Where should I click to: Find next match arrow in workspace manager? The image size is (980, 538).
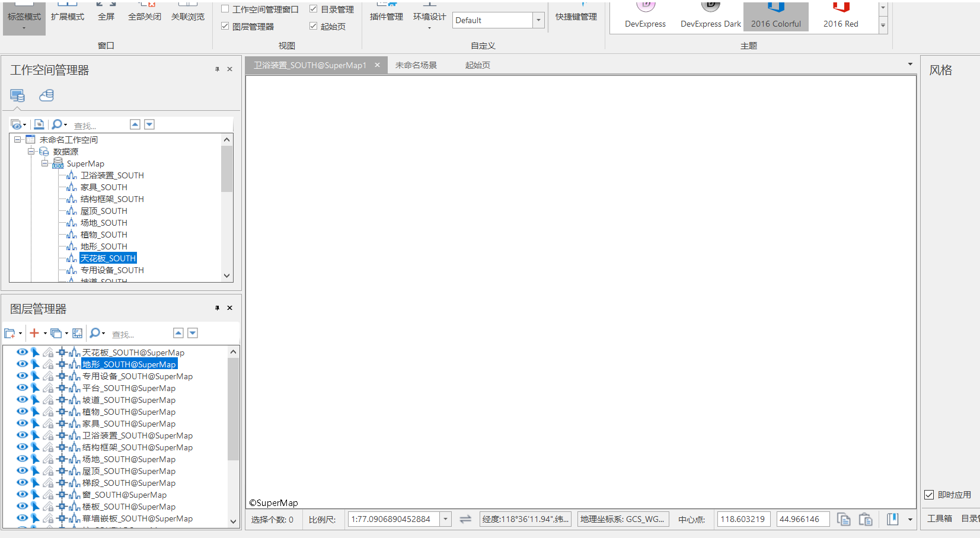pyautogui.click(x=149, y=124)
